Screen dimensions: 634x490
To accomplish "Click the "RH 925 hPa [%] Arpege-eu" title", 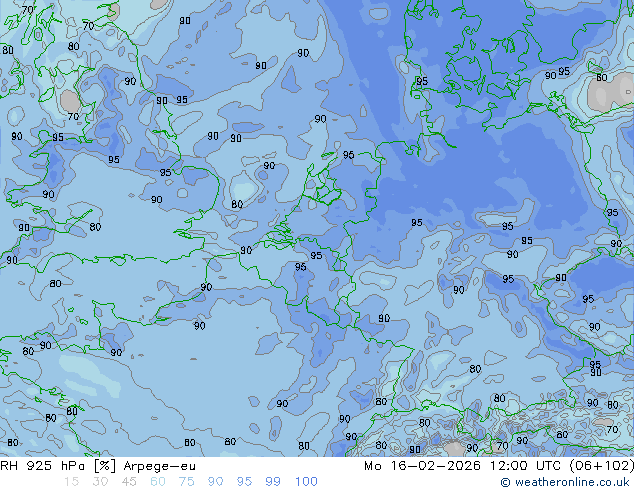I will pos(98,466).
